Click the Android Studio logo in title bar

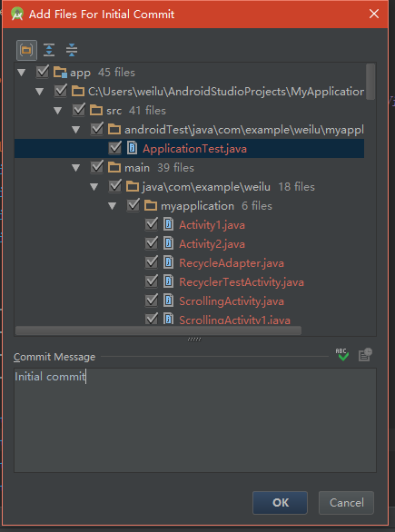click(17, 14)
